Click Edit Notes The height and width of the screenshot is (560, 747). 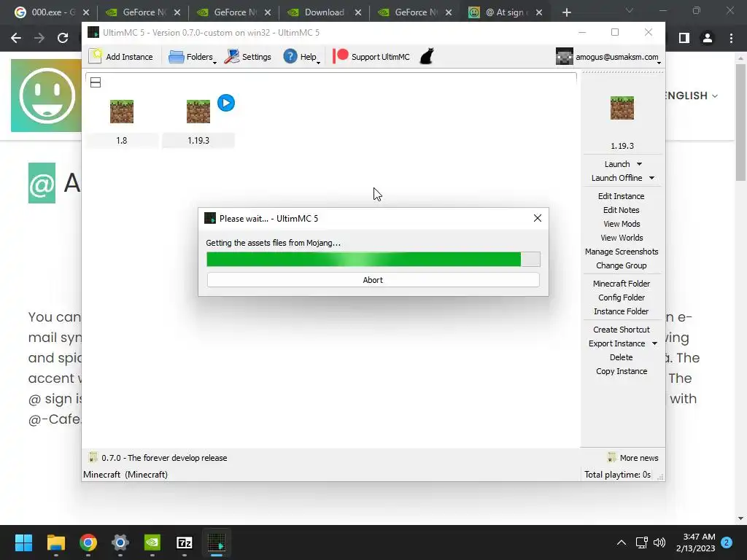[622, 210]
